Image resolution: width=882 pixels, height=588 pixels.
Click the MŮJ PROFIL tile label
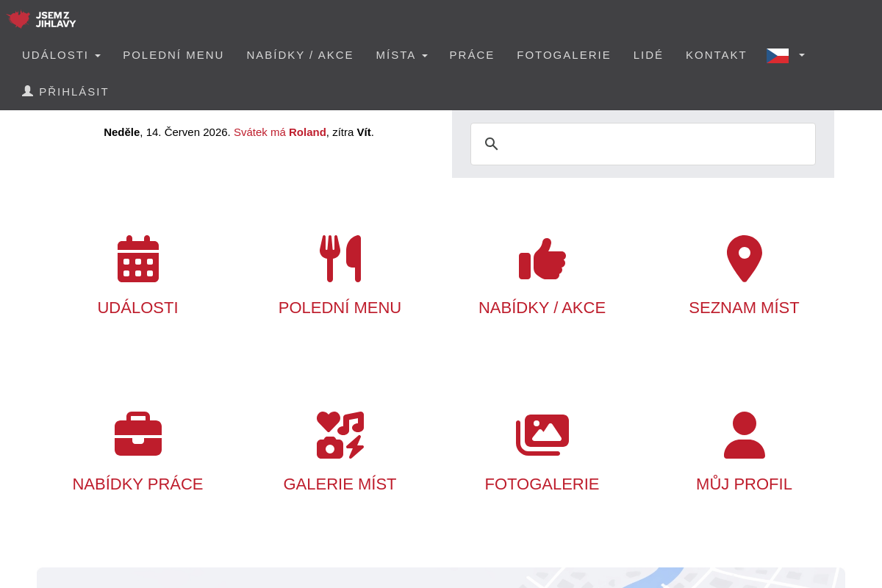(745, 484)
